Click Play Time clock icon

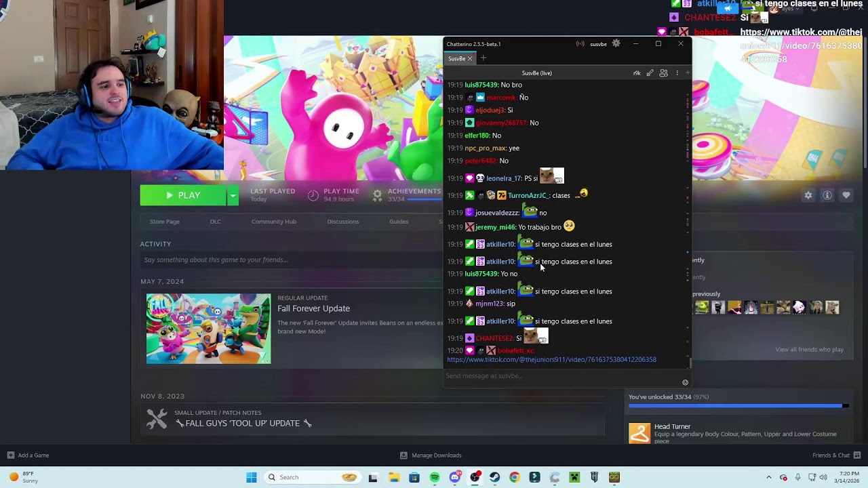[313, 195]
